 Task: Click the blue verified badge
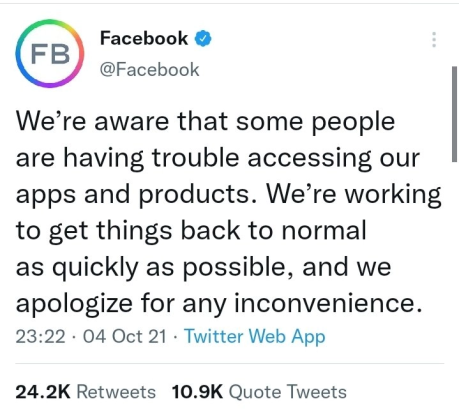pos(203,39)
